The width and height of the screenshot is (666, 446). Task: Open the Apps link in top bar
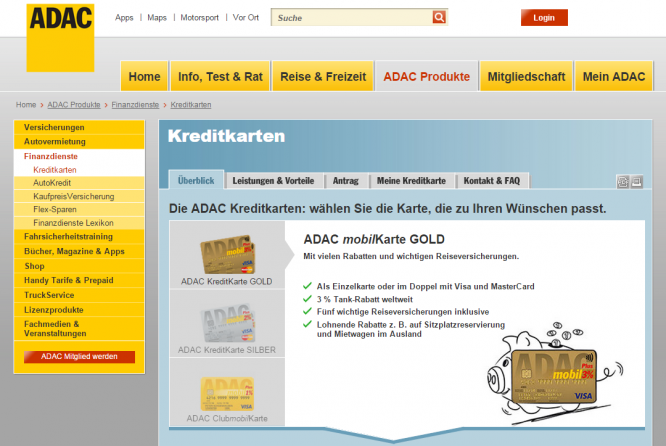124,17
